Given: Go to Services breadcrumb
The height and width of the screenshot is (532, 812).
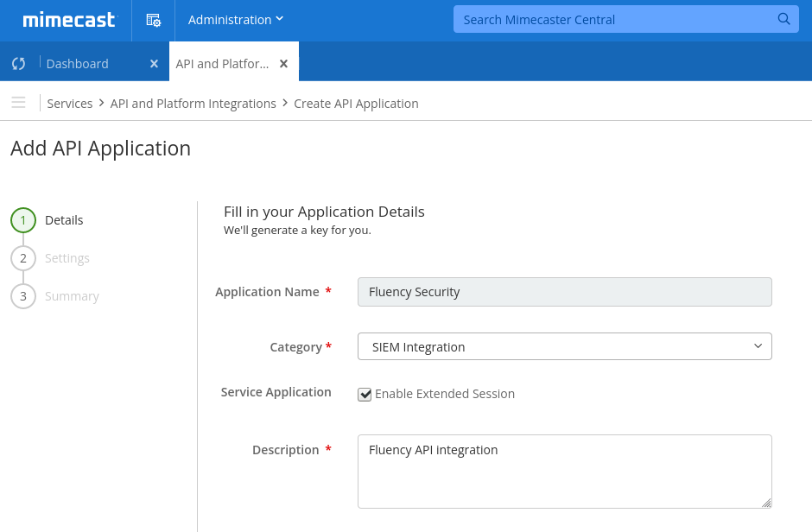Looking at the screenshot, I should [70, 104].
